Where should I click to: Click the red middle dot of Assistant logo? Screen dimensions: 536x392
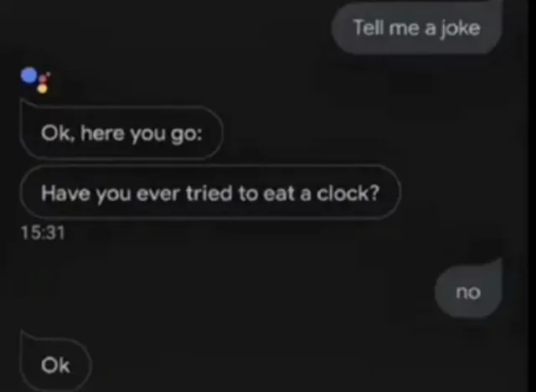pyautogui.click(x=43, y=80)
